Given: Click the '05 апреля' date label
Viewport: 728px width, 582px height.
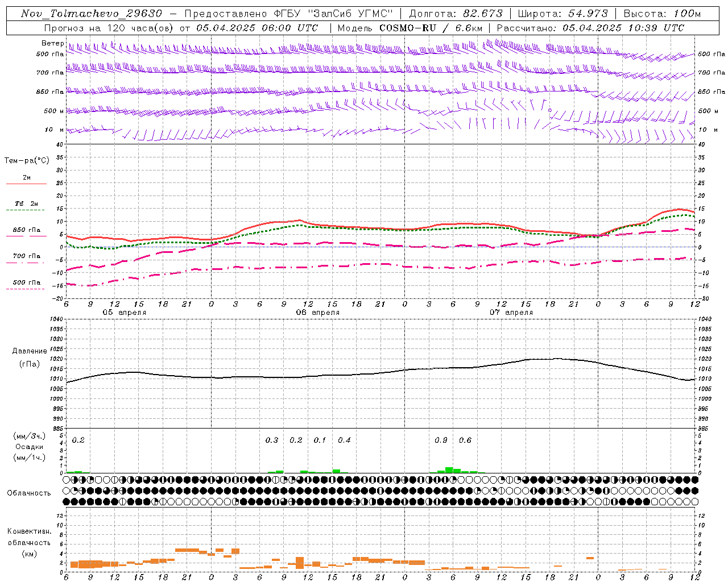Looking at the screenshot, I should pyautogui.click(x=124, y=313).
